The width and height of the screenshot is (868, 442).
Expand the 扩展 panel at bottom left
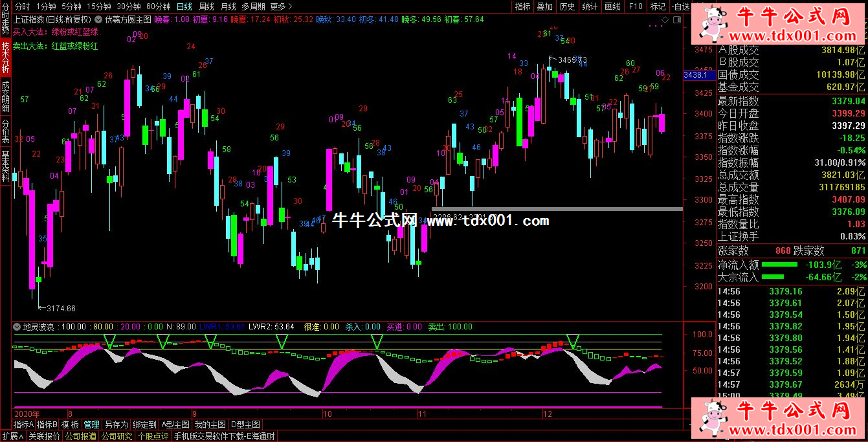tap(12, 436)
